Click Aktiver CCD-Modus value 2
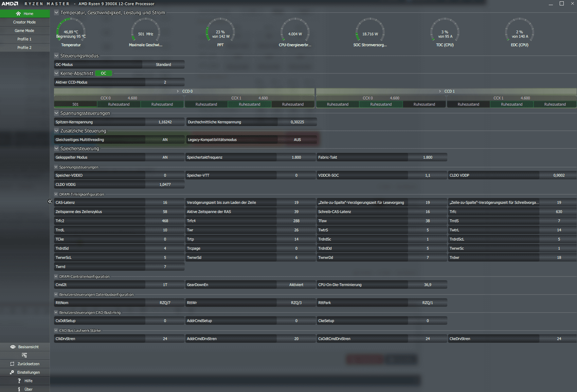 [165, 82]
